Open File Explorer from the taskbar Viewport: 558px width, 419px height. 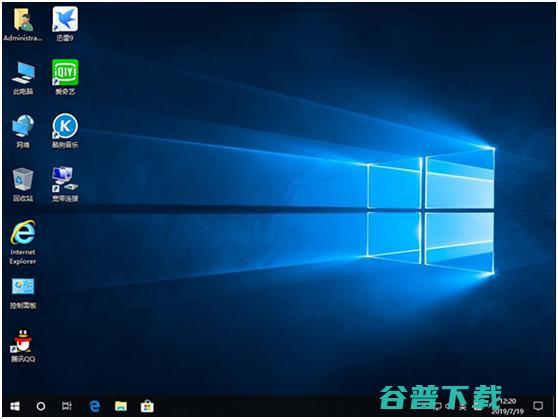point(121,406)
